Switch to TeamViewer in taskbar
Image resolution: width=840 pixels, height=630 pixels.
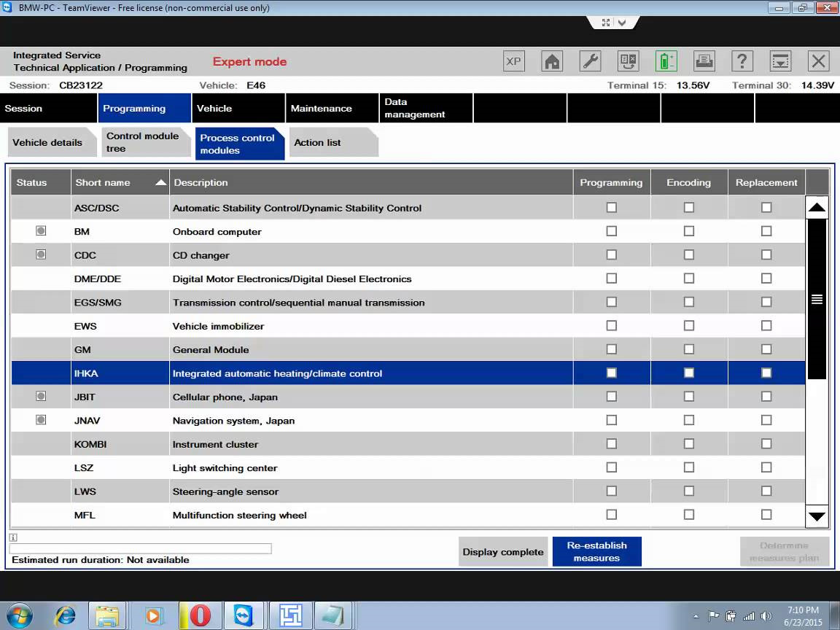(244, 615)
